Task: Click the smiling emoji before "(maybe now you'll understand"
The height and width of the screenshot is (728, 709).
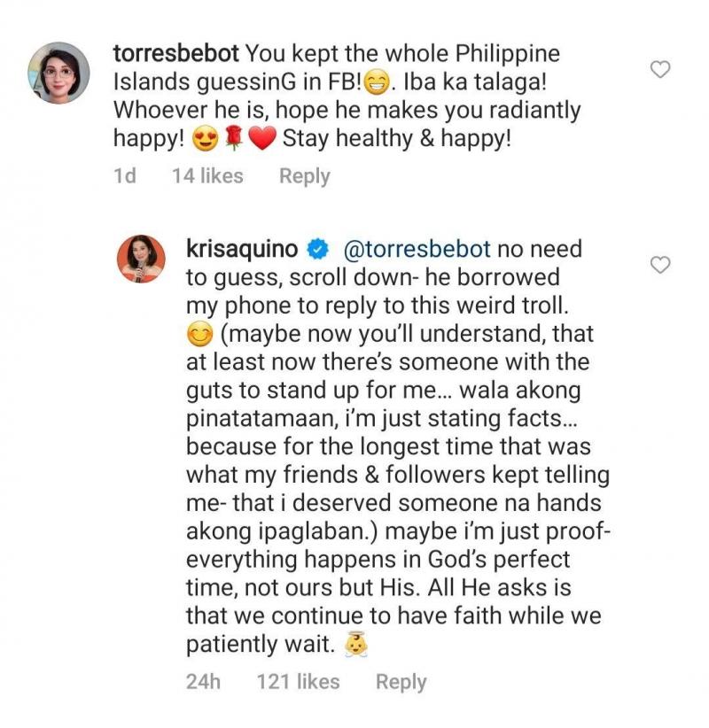Action: (x=198, y=336)
